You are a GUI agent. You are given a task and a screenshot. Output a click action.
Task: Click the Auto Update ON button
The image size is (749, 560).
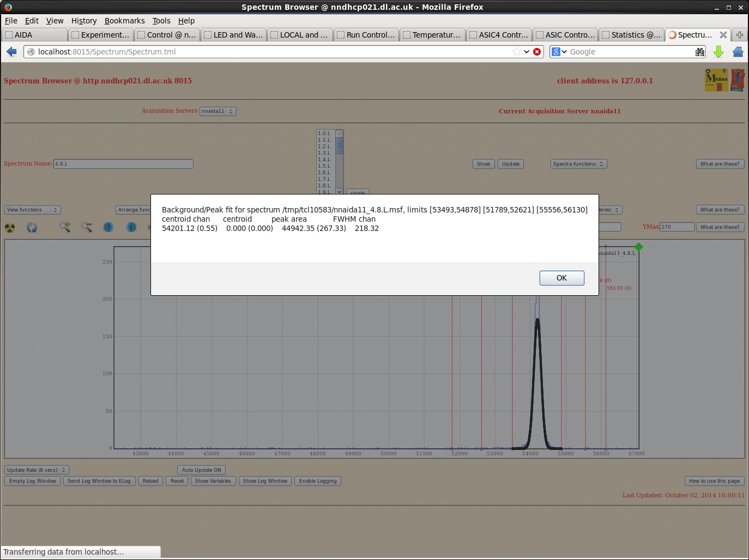pyautogui.click(x=201, y=470)
